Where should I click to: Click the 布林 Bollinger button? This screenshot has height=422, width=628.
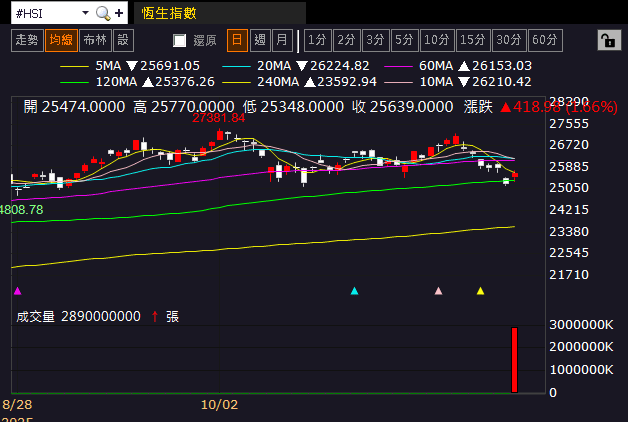click(x=95, y=40)
